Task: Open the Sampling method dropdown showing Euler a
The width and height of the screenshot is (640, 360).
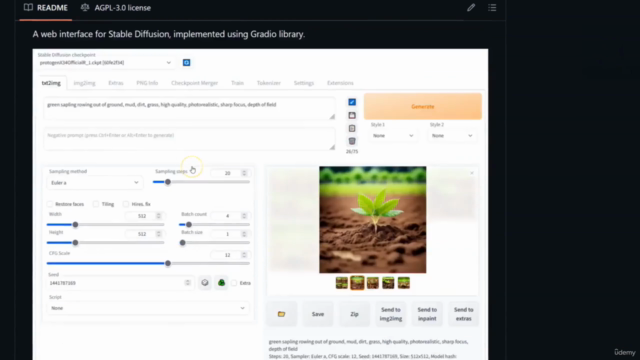Action: pyautogui.click(x=95, y=183)
